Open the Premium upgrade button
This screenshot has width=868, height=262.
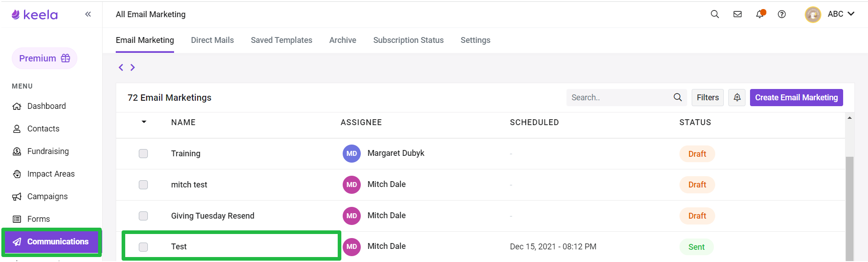click(x=44, y=58)
